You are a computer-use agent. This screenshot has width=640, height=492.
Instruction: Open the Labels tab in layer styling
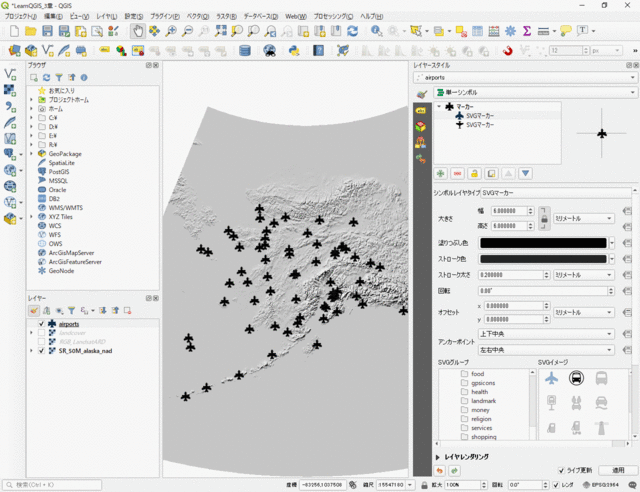(421, 110)
